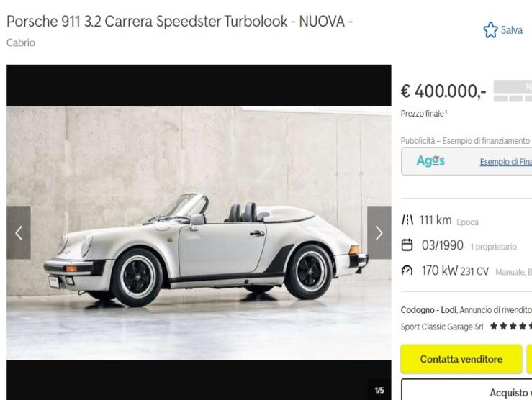532x400 pixels.
Task: Click the Porsche 911 listing title
Action: (x=179, y=22)
